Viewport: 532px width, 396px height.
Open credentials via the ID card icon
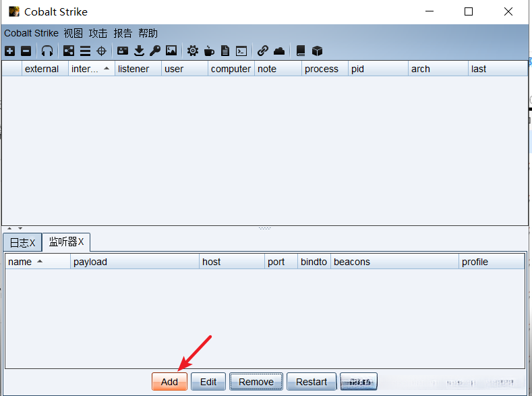point(123,51)
